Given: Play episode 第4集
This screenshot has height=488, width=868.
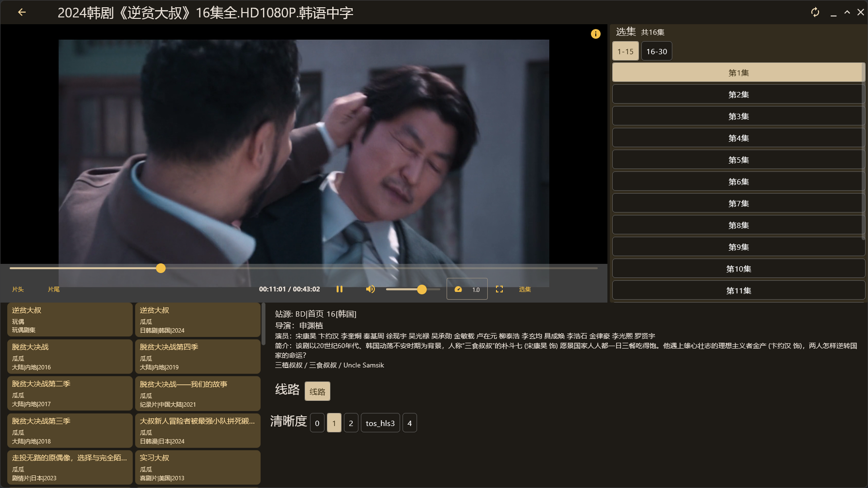Looking at the screenshot, I should tap(738, 138).
